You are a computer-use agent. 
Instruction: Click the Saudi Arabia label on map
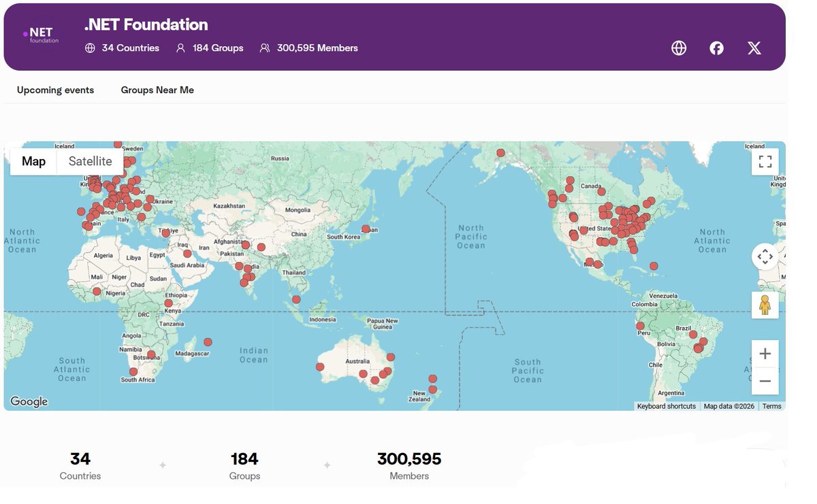coord(187,265)
